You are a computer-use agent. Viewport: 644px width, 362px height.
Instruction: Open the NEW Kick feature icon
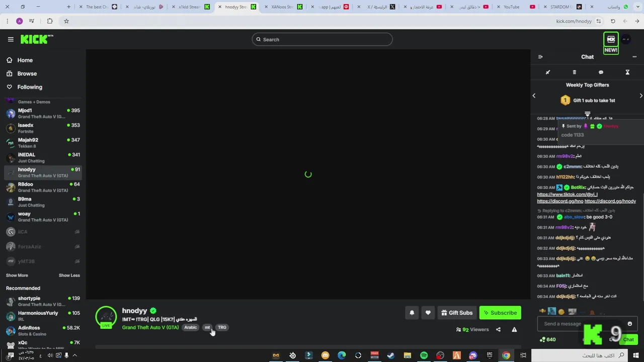[611, 40]
